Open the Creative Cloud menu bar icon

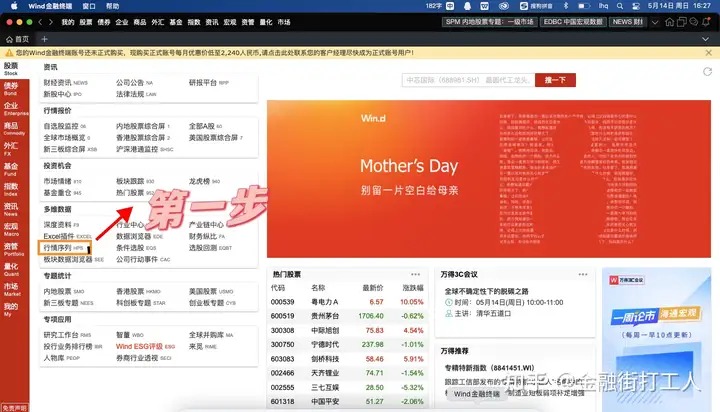pyautogui.click(x=504, y=6)
